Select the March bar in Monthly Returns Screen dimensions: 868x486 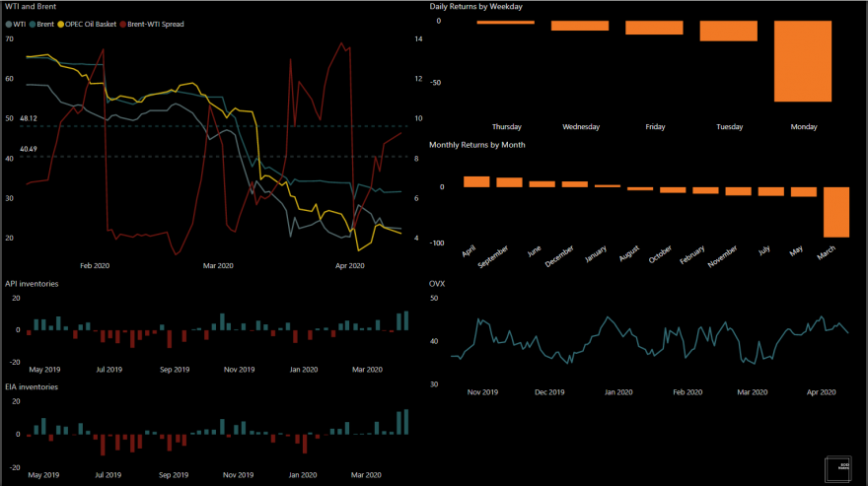[836, 212]
